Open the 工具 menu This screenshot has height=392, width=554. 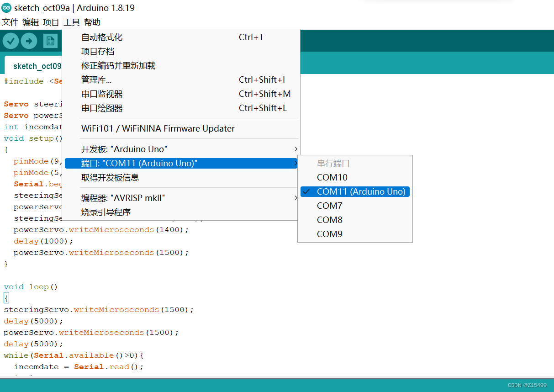tap(72, 22)
